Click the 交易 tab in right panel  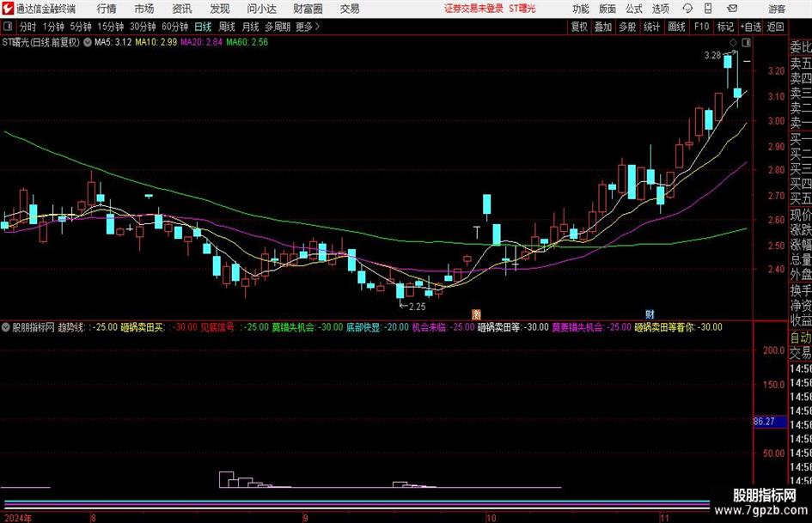[801, 353]
